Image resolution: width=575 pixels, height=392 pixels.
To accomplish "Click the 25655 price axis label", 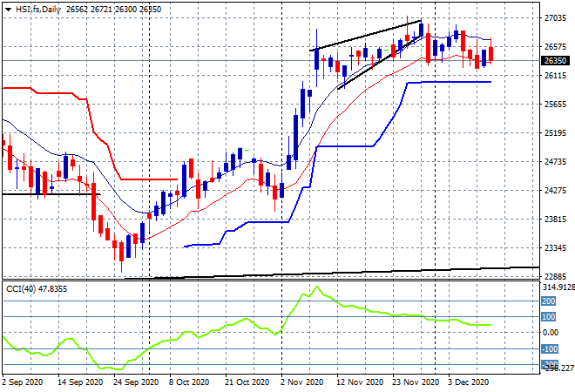I will (x=555, y=105).
